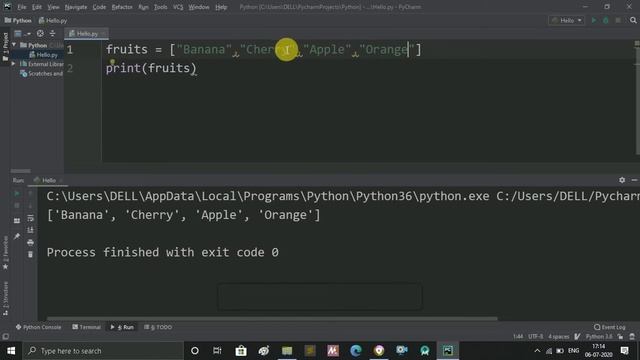The height and width of the screenshot is (360, 640).
Task: Click the stop icon in the top toolbar
Action: click(618, 20)
